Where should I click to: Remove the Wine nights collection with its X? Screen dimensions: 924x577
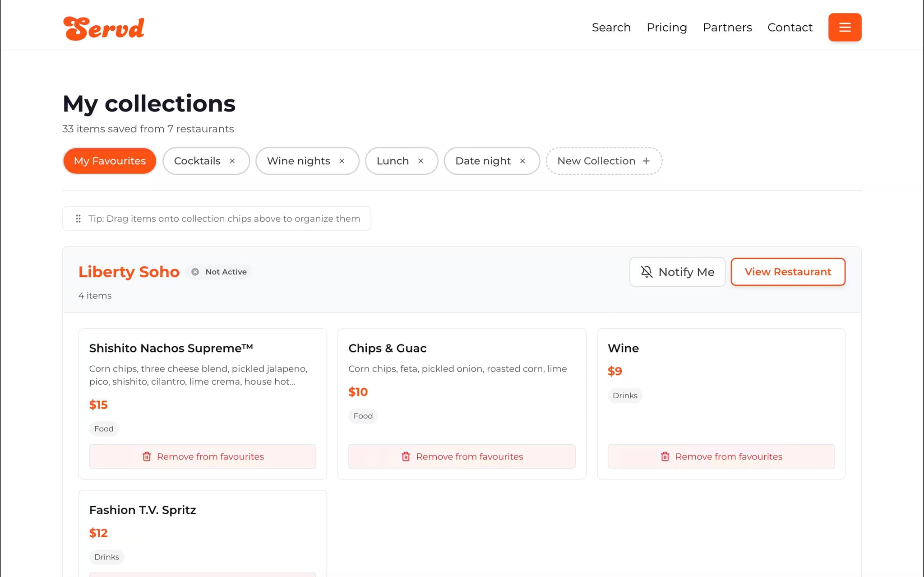point(342,161)
